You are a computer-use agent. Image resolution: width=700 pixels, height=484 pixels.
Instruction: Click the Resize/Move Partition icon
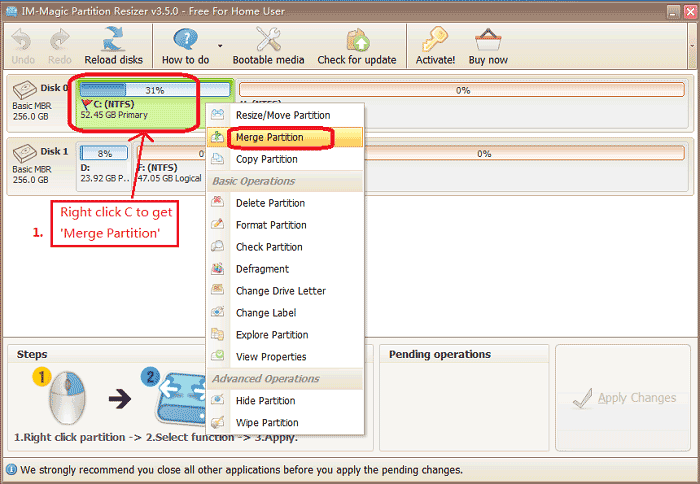(x=217, y=114)
